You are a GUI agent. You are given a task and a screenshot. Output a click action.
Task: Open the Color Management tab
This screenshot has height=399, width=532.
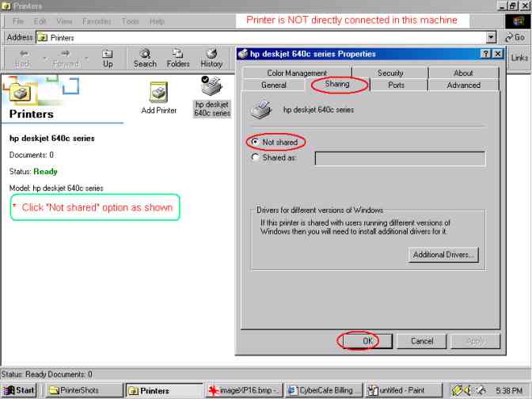[297, 73]
